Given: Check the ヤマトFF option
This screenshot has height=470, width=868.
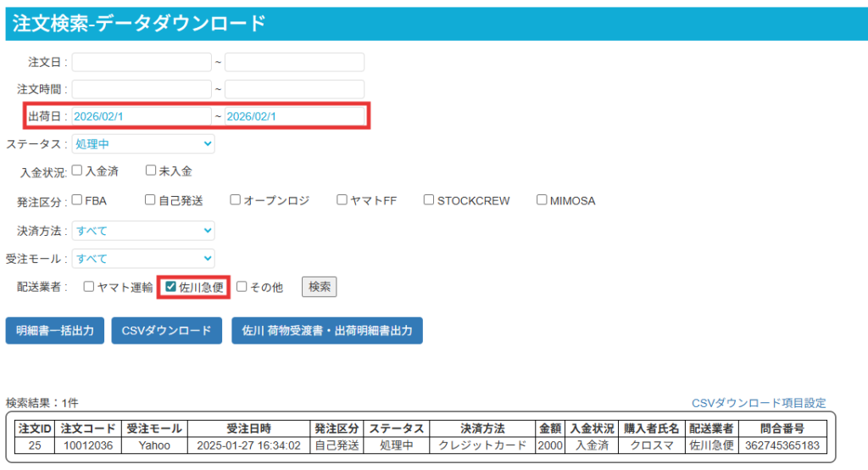Looking at the screenshot, I should (x=342, y=200).
